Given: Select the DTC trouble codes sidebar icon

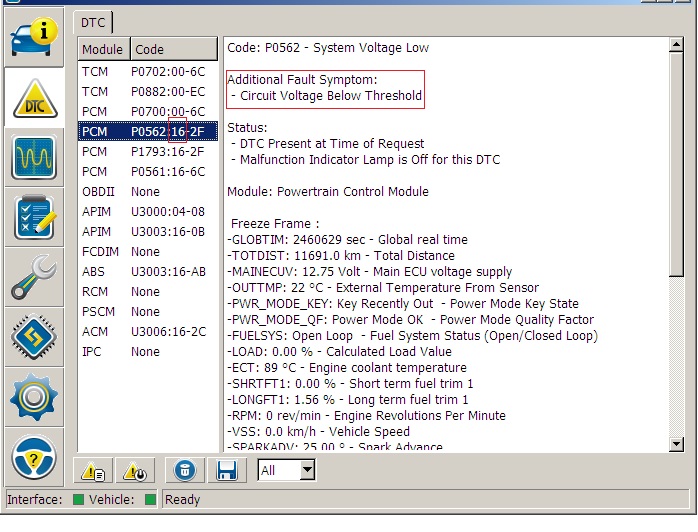Looking at the screenshot, I should click(x=34, y=98).
